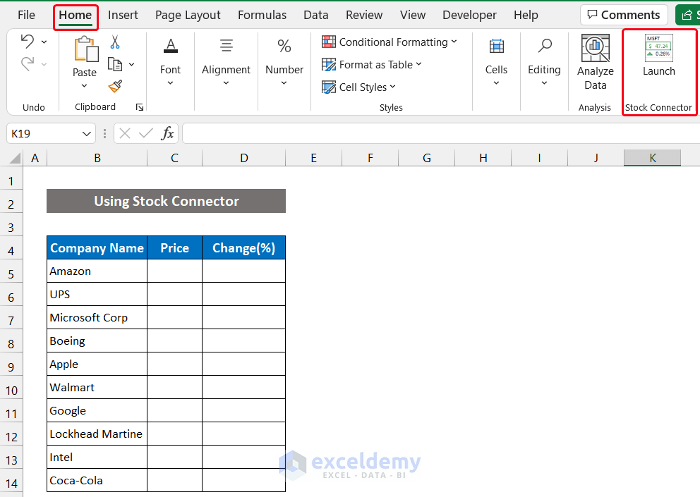Select the Microsoft Corp cell
Image resolution: width=700 pixels, height=497 pixels.
coord(97,317)
